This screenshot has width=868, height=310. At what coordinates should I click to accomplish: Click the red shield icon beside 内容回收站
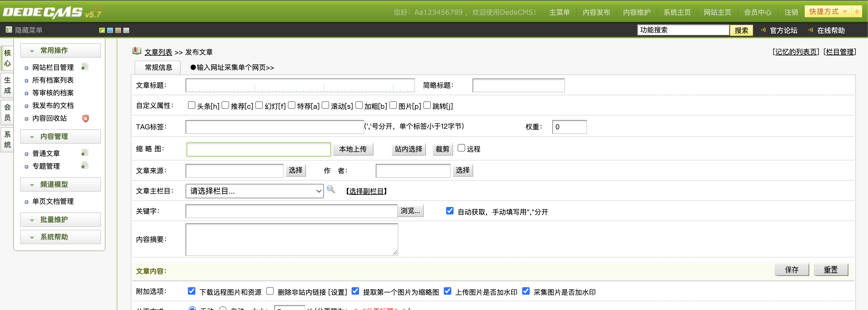[x=86, y=118]
